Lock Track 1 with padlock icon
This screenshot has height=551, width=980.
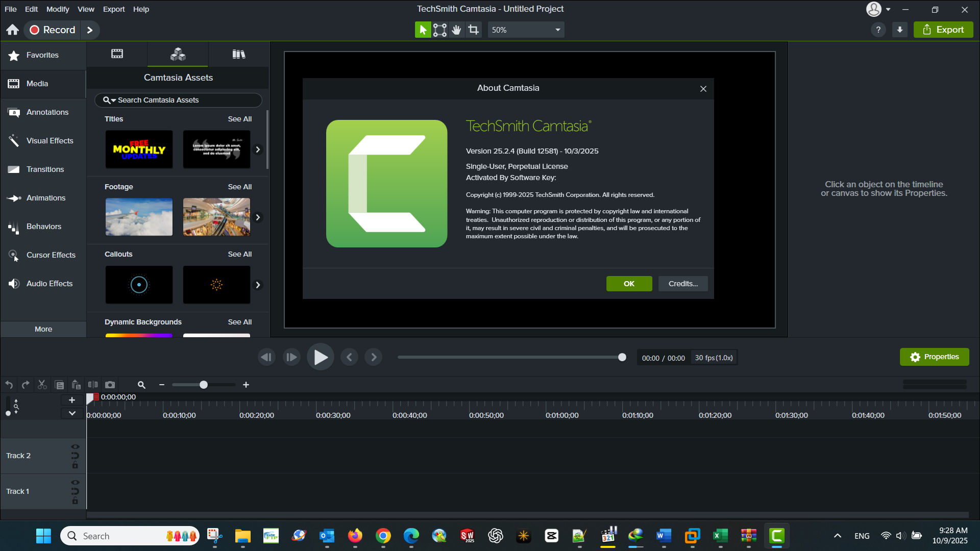pyautogui.click(x=75, y=501)
